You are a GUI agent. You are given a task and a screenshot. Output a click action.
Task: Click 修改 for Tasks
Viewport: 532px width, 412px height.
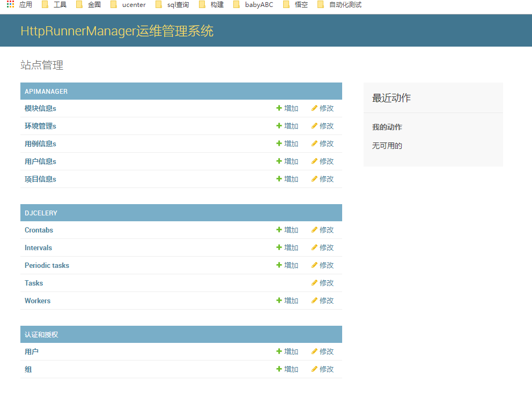[323, 283]
